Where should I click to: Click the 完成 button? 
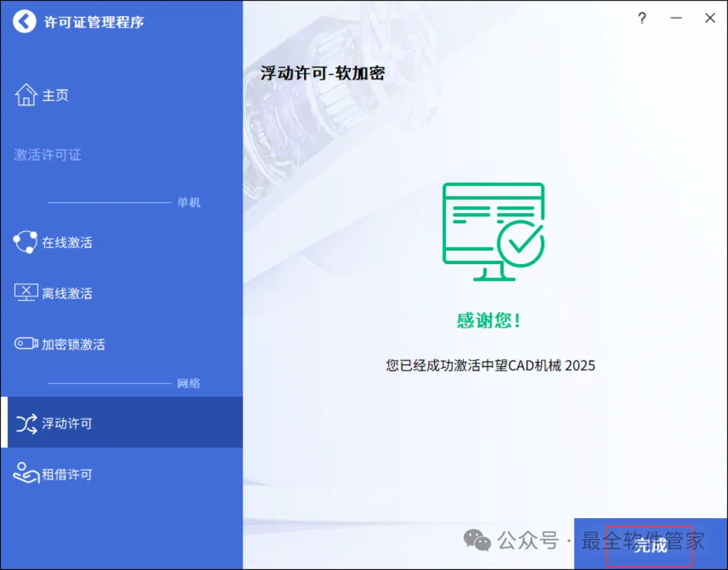(650, 544)
